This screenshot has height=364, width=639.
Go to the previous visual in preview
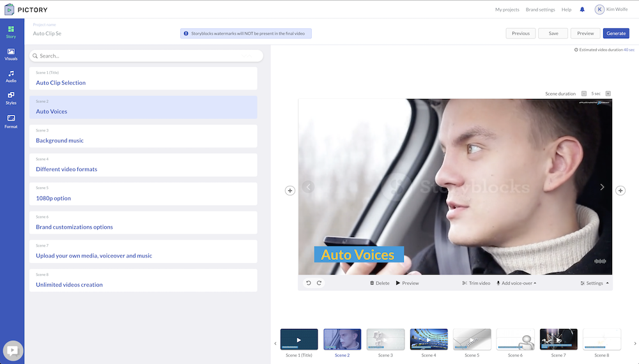tap(309, 187)
